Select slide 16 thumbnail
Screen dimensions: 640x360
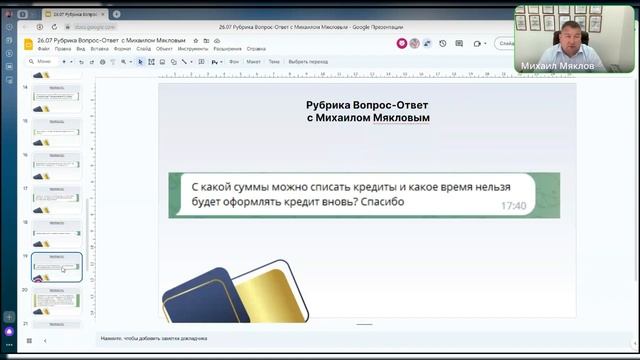click(x=57, y=166)
